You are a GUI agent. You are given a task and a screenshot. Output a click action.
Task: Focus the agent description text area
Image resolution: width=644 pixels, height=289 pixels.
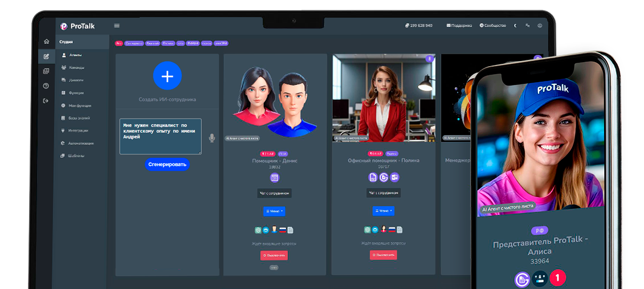(161, 136)
